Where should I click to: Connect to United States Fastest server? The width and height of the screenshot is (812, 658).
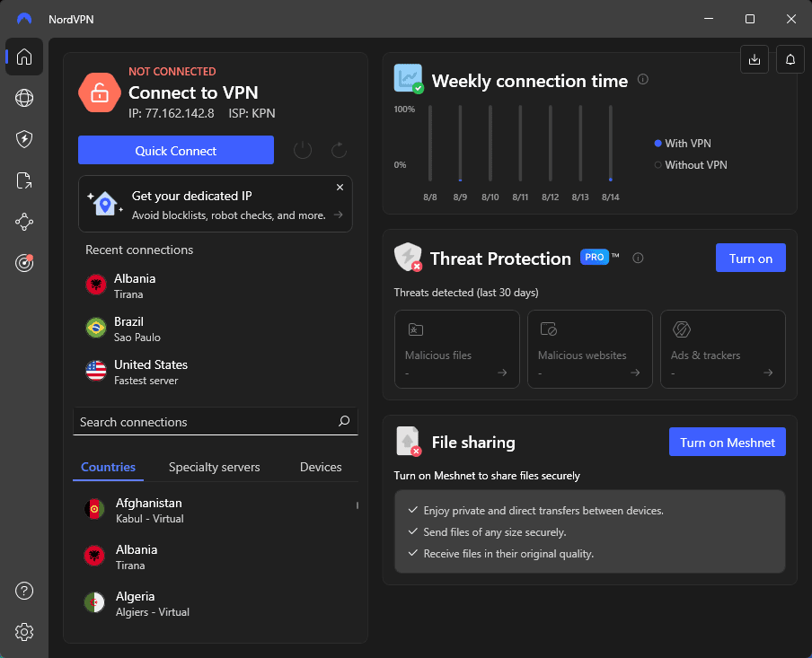point(216,372)
